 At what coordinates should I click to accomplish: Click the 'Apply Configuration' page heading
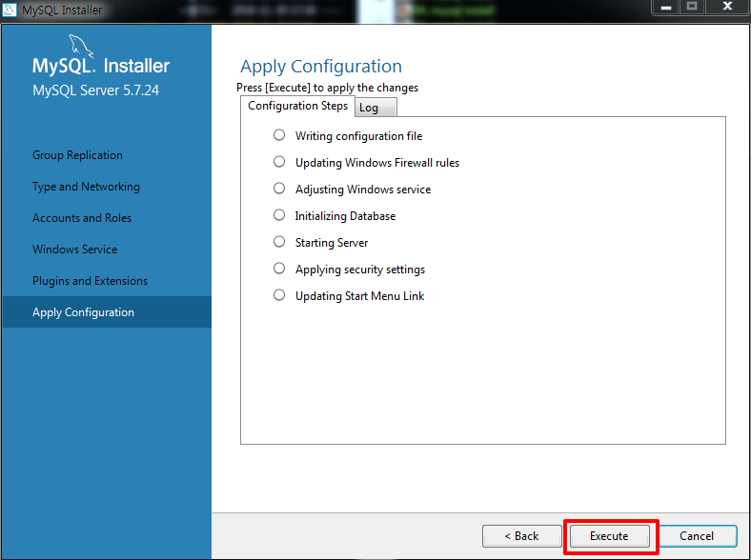coord(321,67)
